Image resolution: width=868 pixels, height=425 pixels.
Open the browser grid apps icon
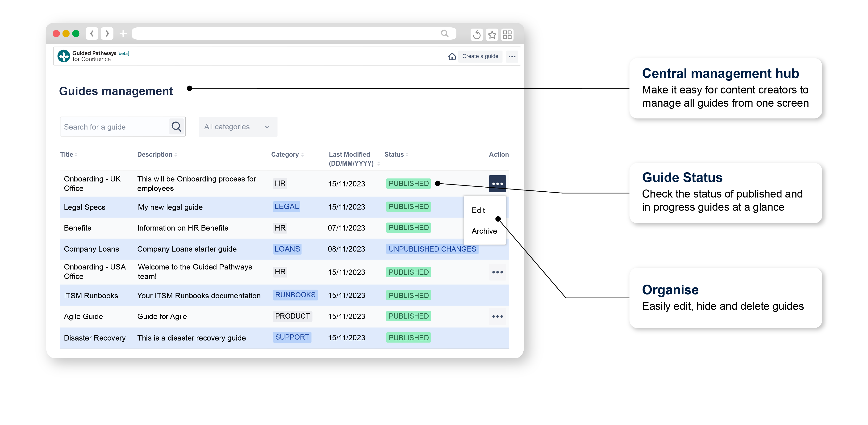507,35
